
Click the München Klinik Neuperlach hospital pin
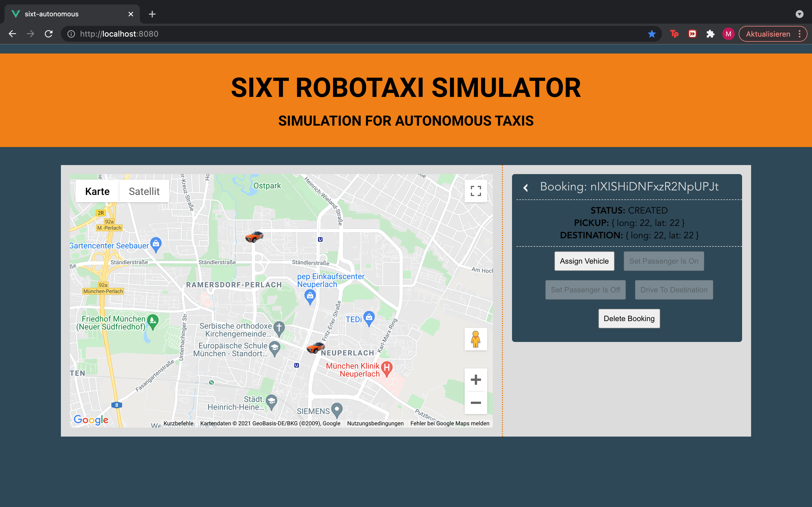click(387, 368)
